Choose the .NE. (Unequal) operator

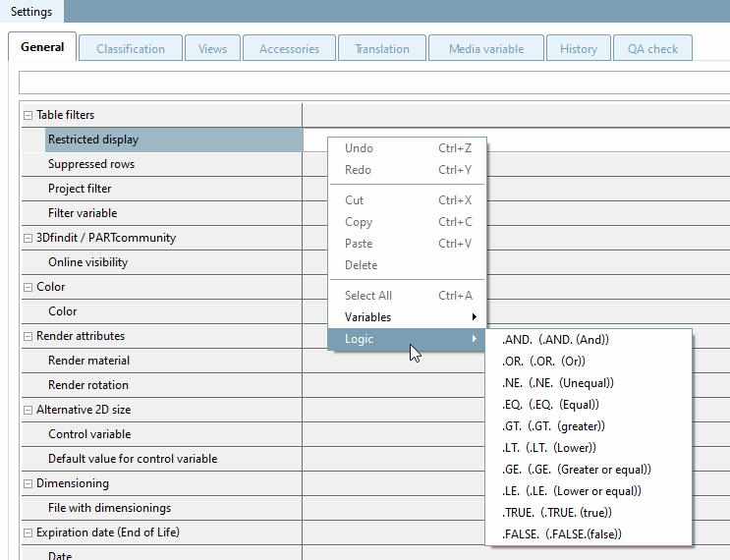[558, 382]
